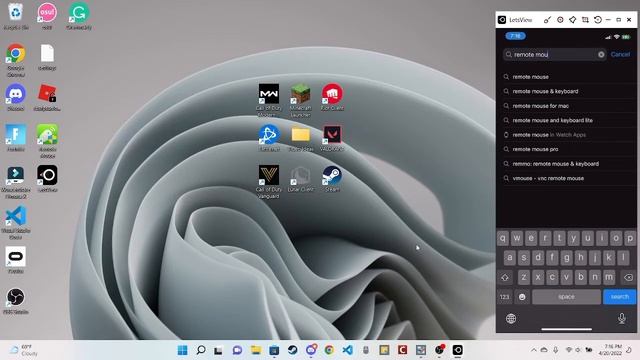
Task: Select the 'remote mouse' suggestion
Action: (567, 77)
